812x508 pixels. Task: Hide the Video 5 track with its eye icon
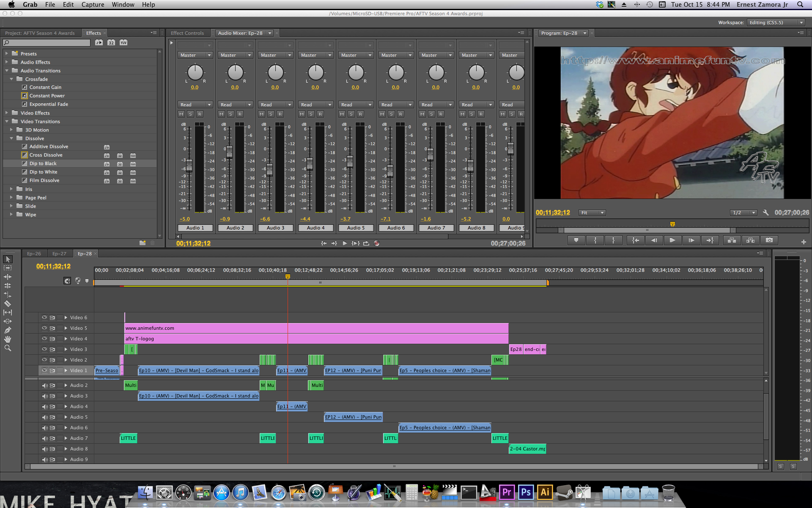point(44,328)
